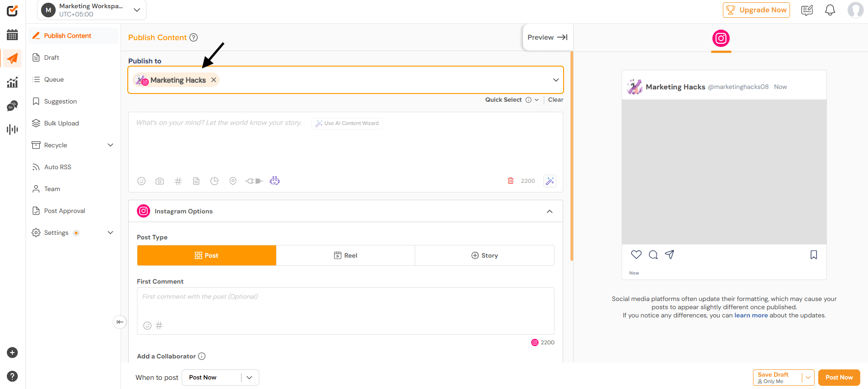Open Post Approval in sidebar
The image size is (868, 389).
(x=73, y=211)
